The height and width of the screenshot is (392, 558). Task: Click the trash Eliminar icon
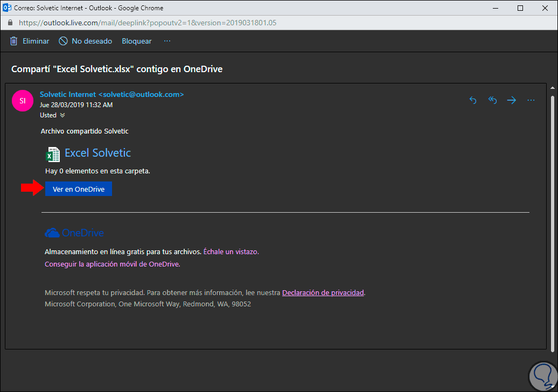coord(14,41)
